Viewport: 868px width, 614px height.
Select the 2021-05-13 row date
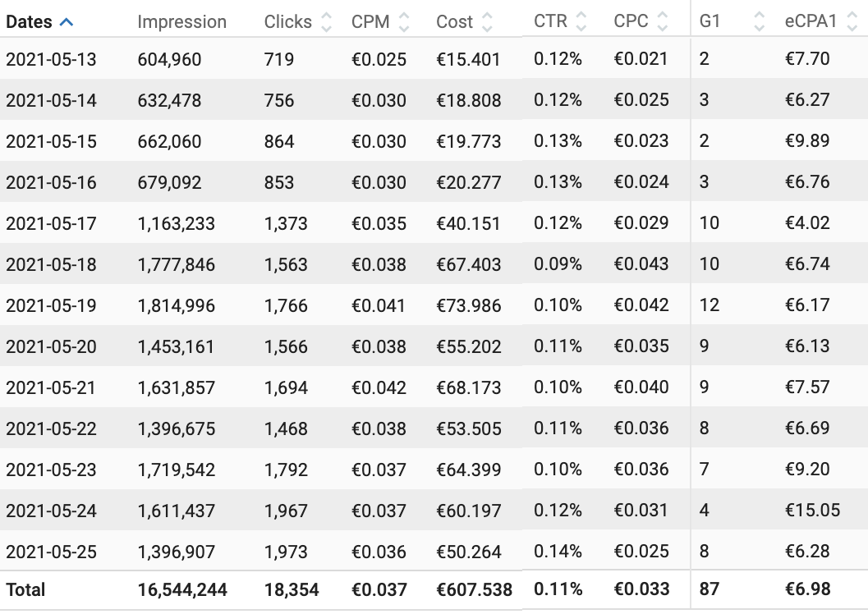pyautogui.click(x=51, y=59)
